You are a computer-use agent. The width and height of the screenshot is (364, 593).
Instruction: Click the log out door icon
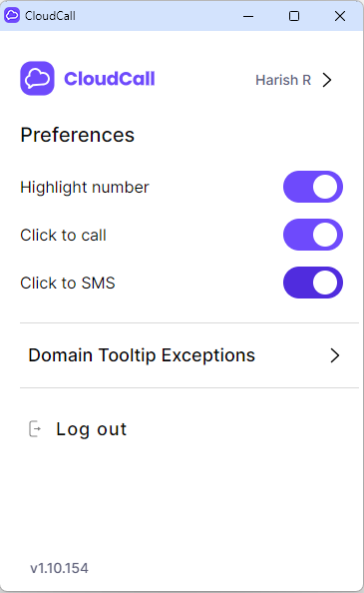click(35, 429)
